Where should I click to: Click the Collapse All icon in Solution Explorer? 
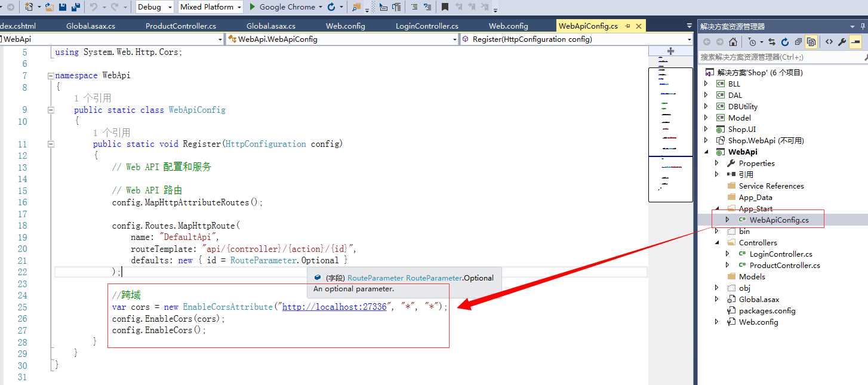coord(798,42)
